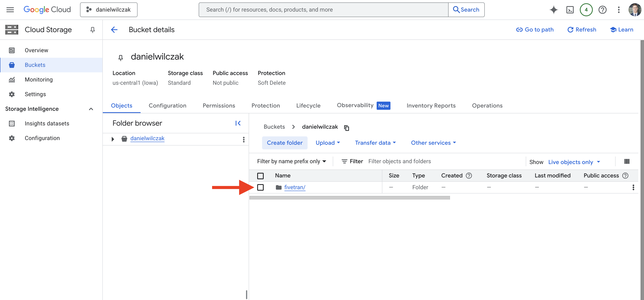Switch to the Operations tab

487,105
